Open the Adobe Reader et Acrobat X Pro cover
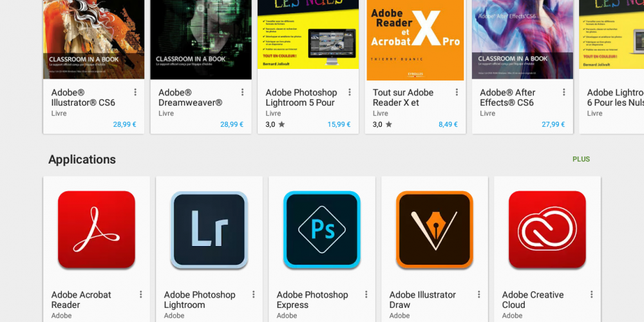 click(415, 40)
